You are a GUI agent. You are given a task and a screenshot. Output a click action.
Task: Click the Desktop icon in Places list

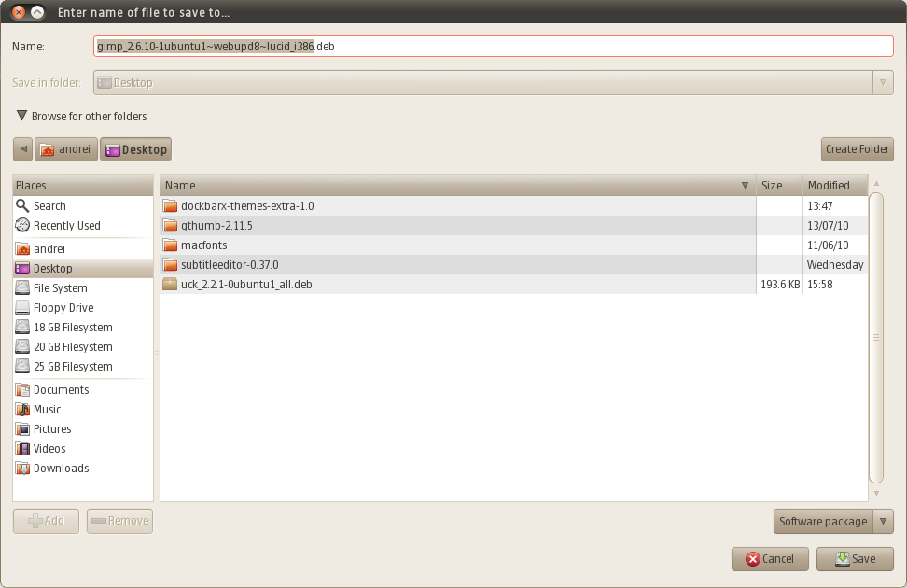pos(22,269)
